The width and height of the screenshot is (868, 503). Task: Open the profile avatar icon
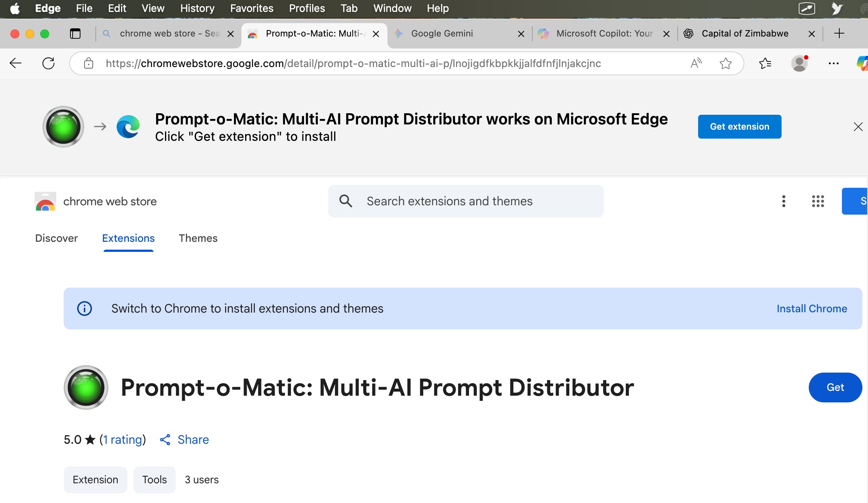(x=799, y=63)
